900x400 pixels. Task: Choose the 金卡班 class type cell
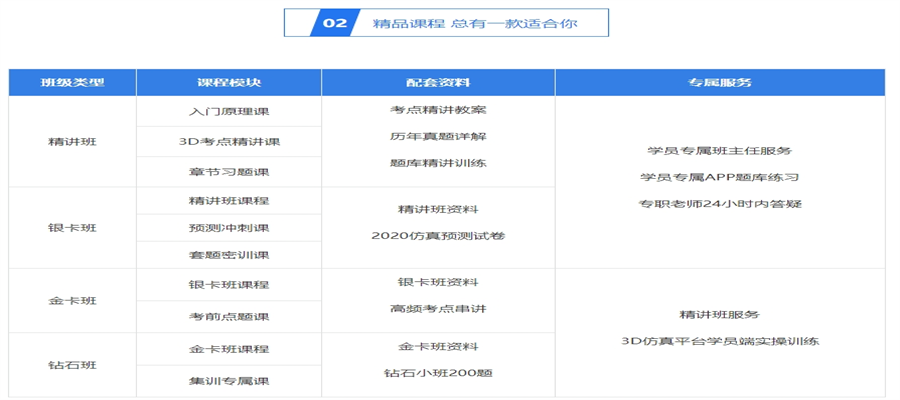pyautogui.click(x=72, y=300)
